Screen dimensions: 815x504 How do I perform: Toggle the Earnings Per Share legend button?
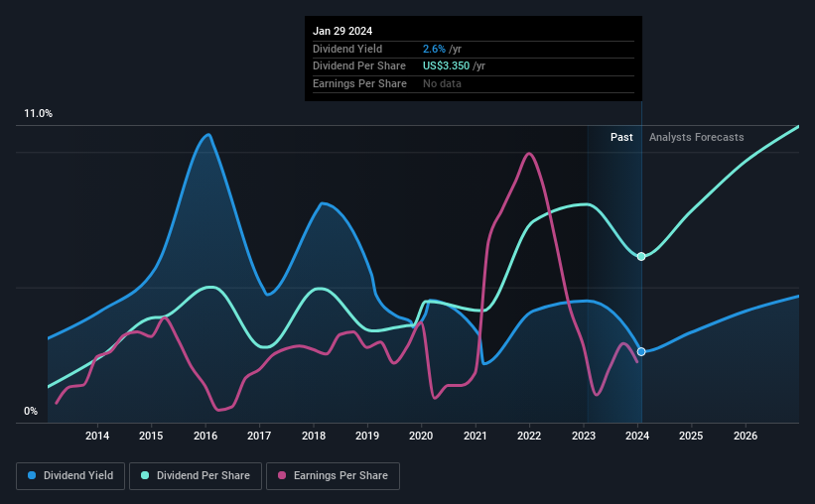[x=333, y=476]
